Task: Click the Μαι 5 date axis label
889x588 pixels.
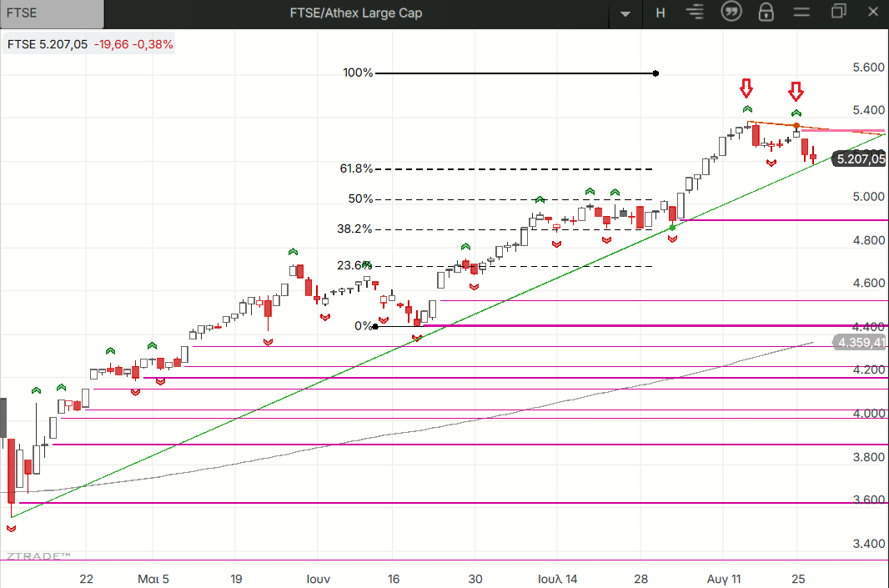Action: point(153,579)
